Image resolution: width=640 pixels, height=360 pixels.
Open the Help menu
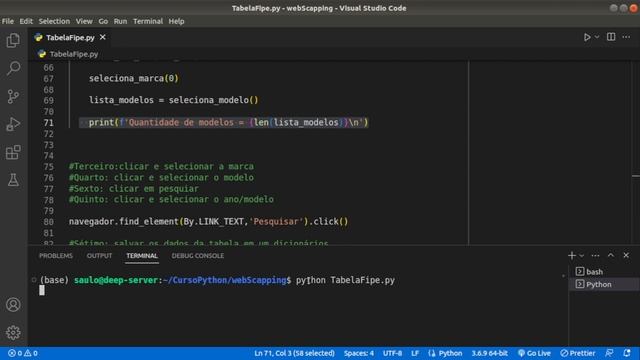pyautogui.click(x=176, y=21)
